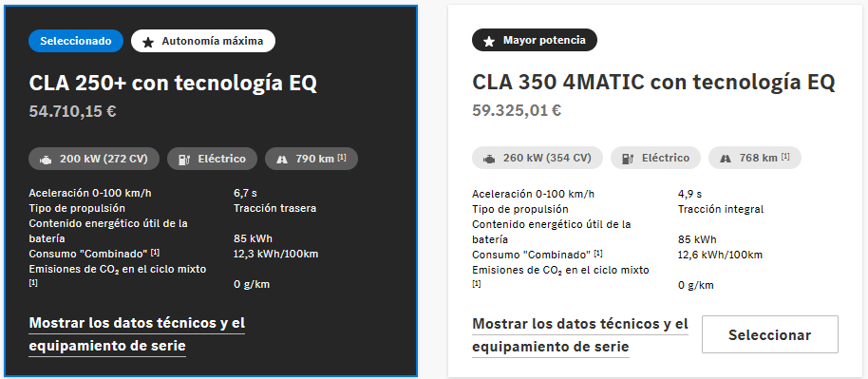Click road icon beside 790 km range
Viewport: 868px width, 379px height.
[282, 160]
